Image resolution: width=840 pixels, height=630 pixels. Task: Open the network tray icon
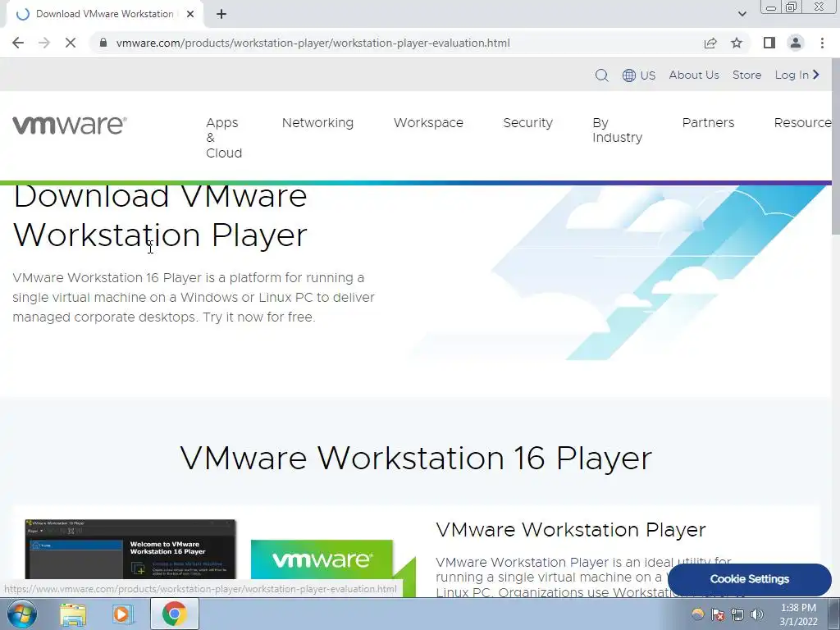click(737, 614)
